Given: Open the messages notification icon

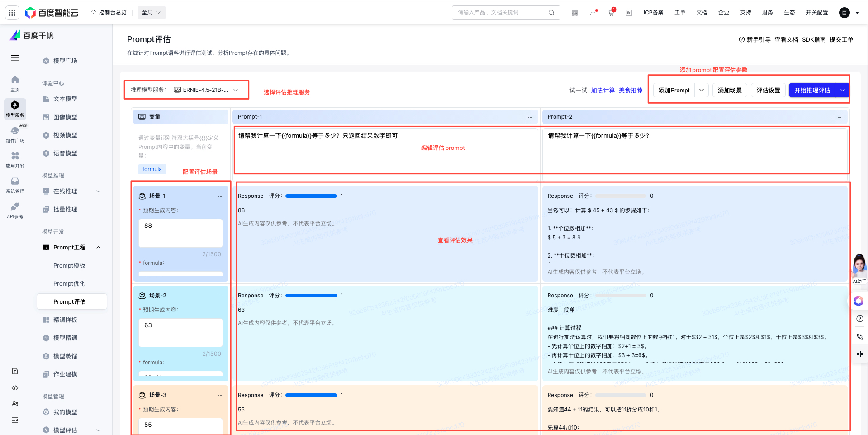Looking at the screenshot, I should (x=593, y=13).
